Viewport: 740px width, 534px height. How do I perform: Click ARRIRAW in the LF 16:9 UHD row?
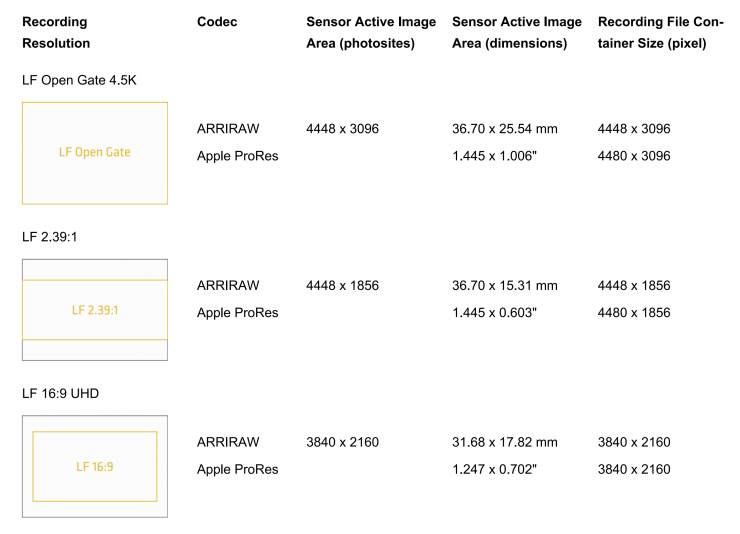point(229,442)
